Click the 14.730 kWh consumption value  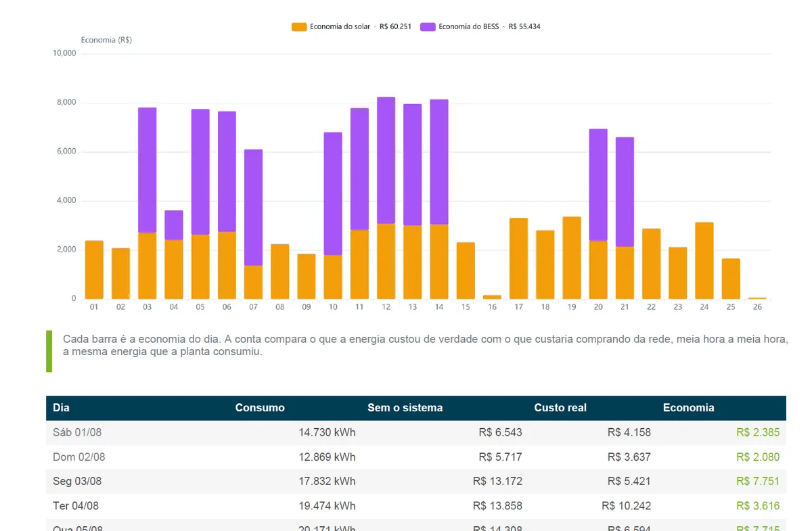pyautogui.click(x=327, y=432)
